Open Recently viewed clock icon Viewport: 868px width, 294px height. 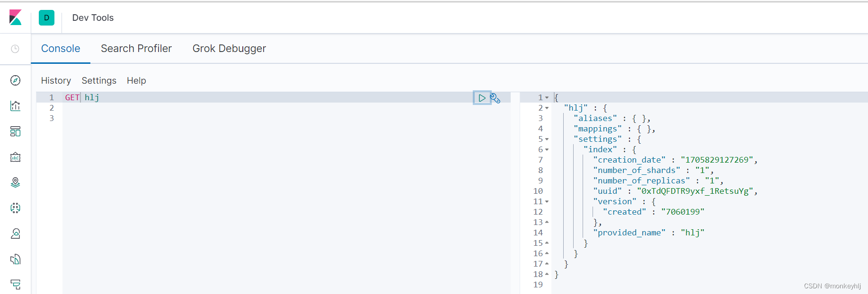coord(15,49)
